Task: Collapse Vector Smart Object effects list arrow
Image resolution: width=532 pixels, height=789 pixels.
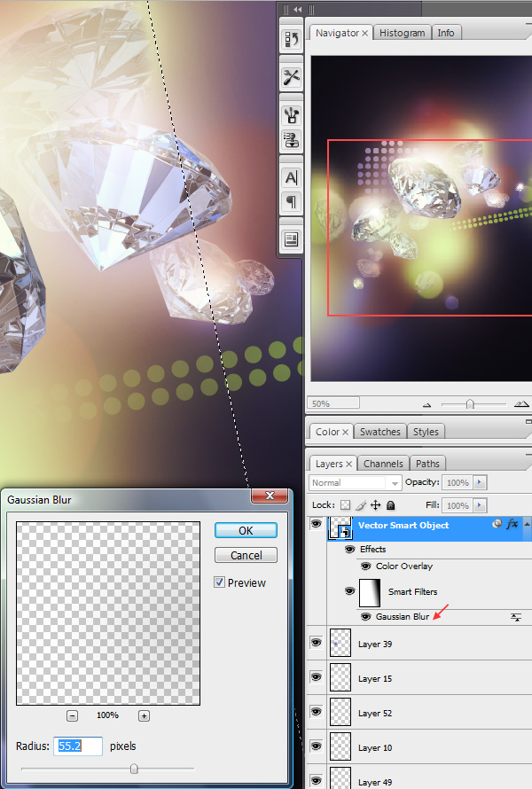Action: pyautogui.click(x=527, y=524)
